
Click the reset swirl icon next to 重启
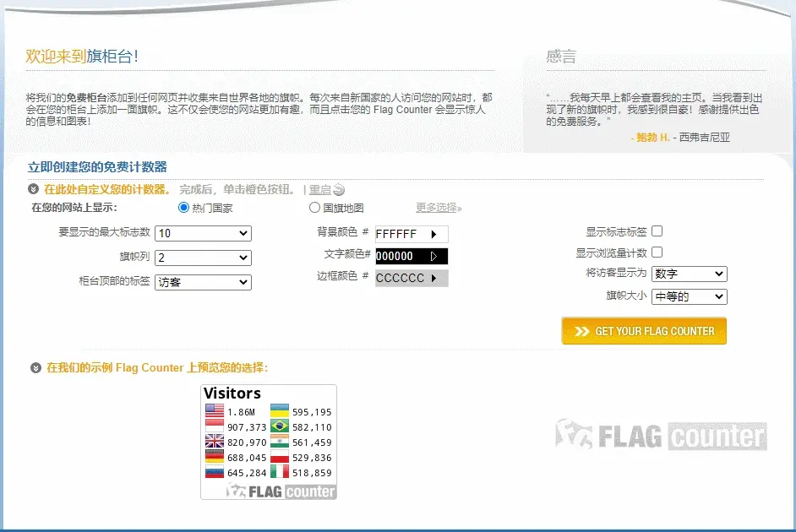point(339,190)
